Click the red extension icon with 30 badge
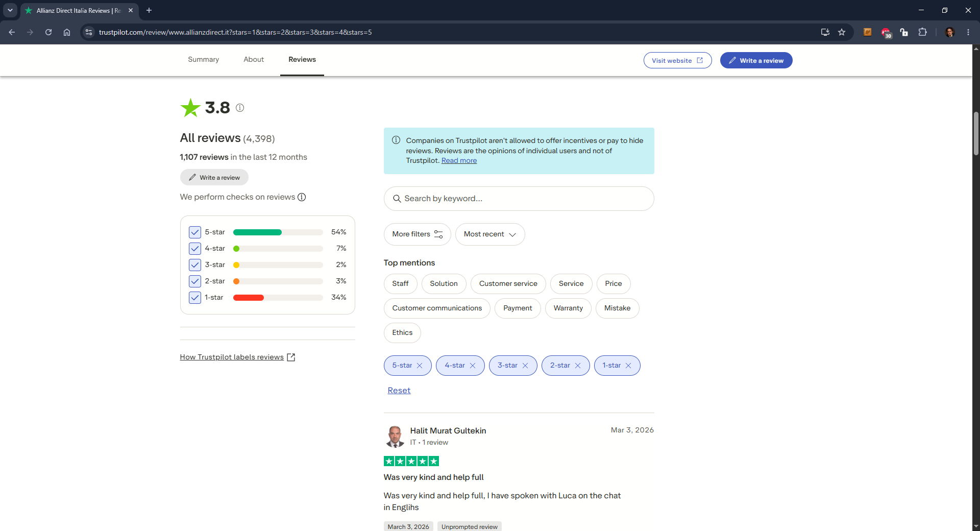 coord(886,33)
